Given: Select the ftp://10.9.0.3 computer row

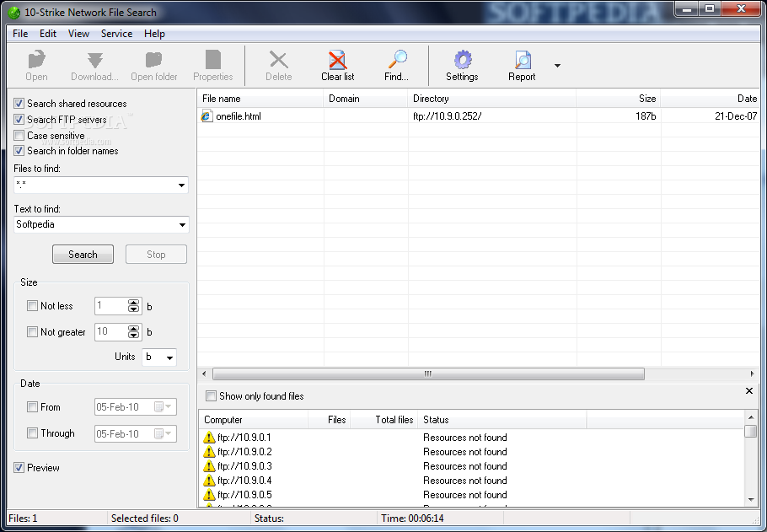Looking at the screenshot, I should click(x=471, y=466).
